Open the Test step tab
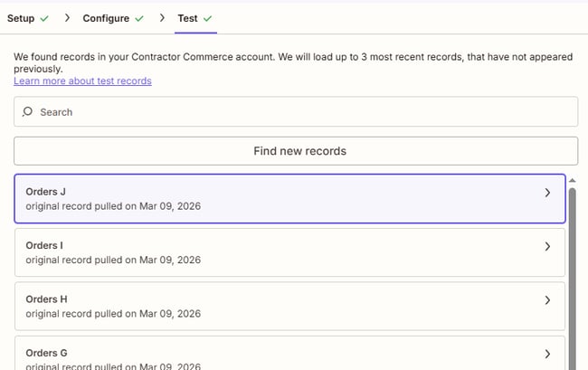The width and height of the screenshot is (588, 370). coord(189,18)
